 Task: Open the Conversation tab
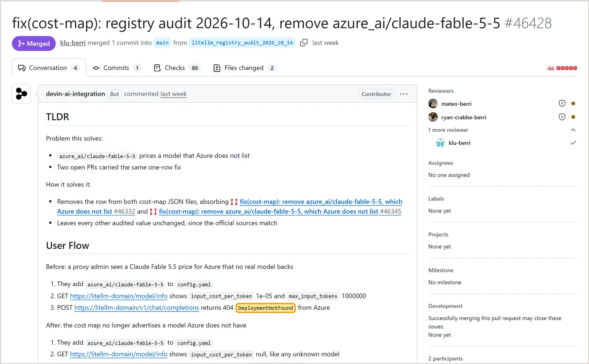49,68
